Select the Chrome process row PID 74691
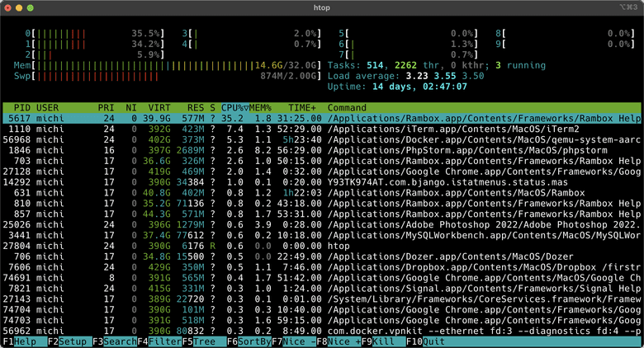Image resolution: width=644 pixels, height=348 pixels. 322,278
